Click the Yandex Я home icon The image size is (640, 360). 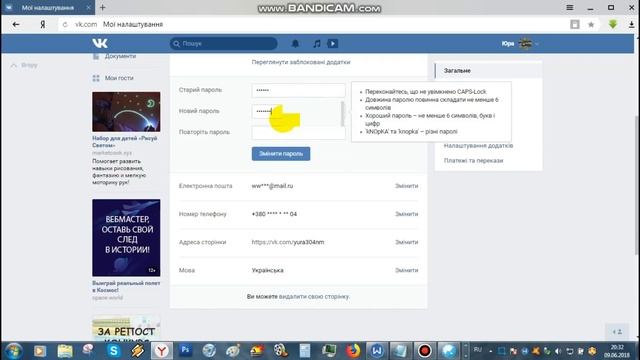click(42, 24)
